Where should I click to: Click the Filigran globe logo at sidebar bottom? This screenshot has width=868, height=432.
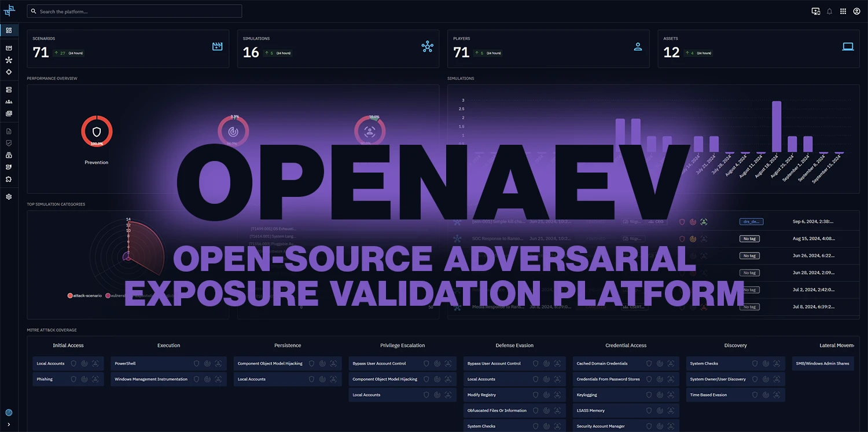(9, 413)
